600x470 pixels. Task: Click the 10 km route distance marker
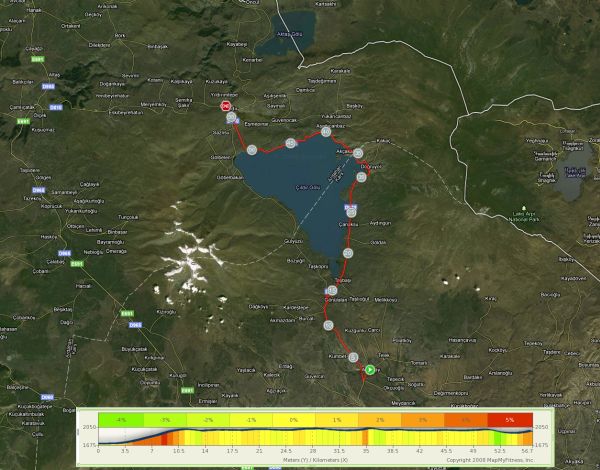pos(328,326)
